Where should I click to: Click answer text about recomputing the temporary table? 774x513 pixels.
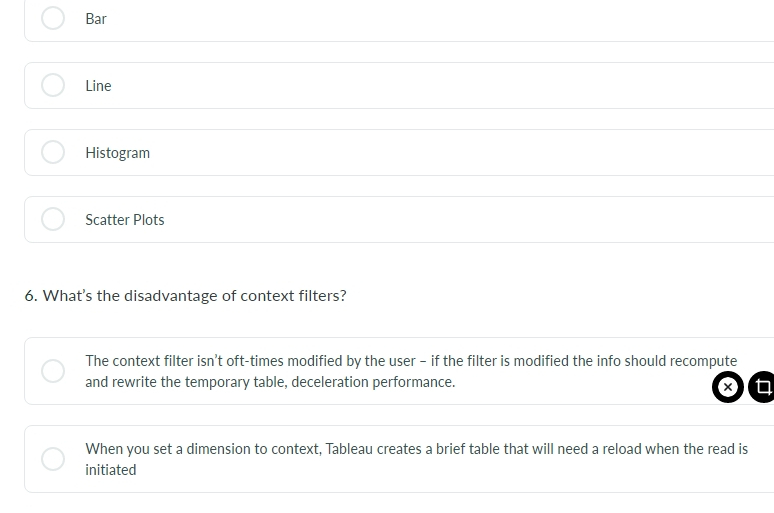pos(411,371)
